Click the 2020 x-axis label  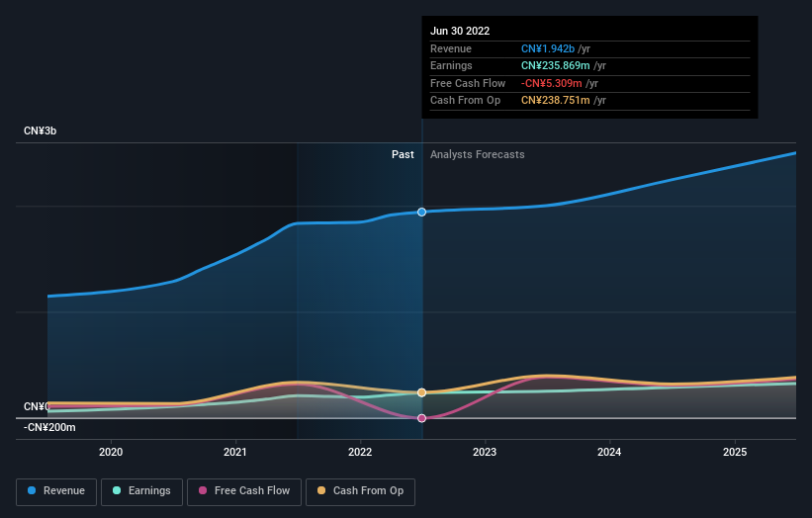click(111, 453)
